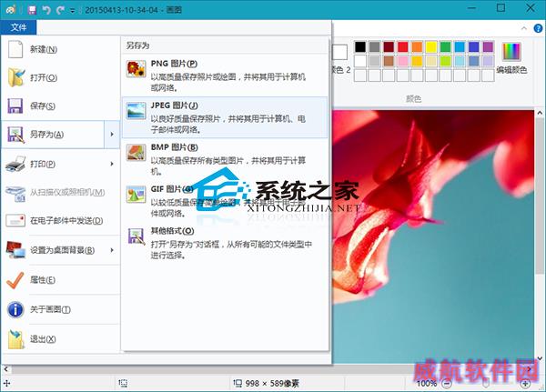Click the Redo arrow in title bar

coord(60,10)
